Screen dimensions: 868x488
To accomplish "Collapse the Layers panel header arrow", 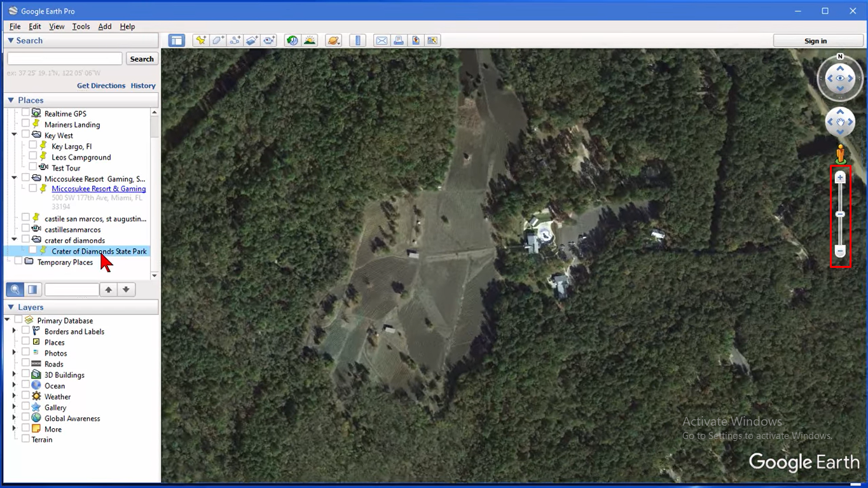I will pos(11,307).
